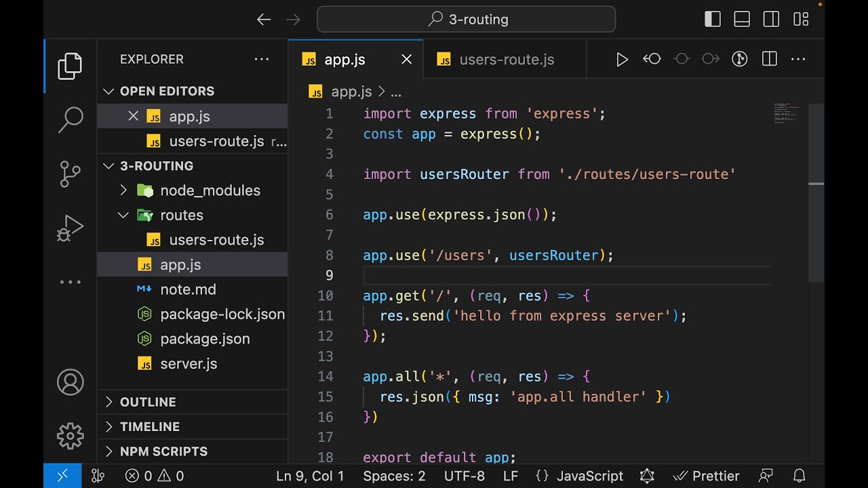Expand the node_modules folder
The image size is (868, 488).
click(193, 190)
